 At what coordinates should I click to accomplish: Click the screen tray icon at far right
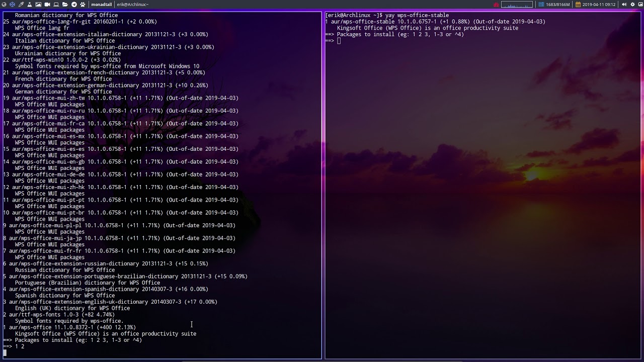pos(640,5)
